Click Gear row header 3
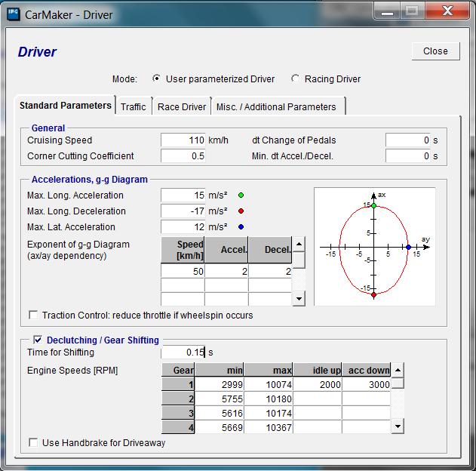This screenshot has height=471, width=476. (x=178, y=413)
